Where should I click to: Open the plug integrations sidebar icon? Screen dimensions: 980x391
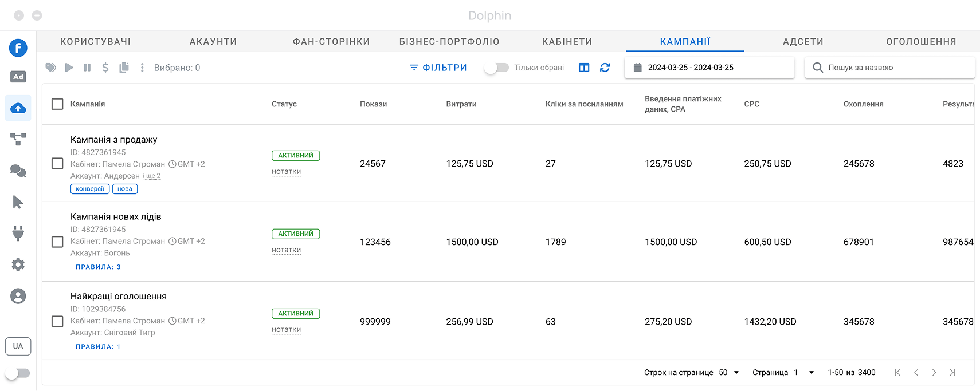click(x=18, y=233)
